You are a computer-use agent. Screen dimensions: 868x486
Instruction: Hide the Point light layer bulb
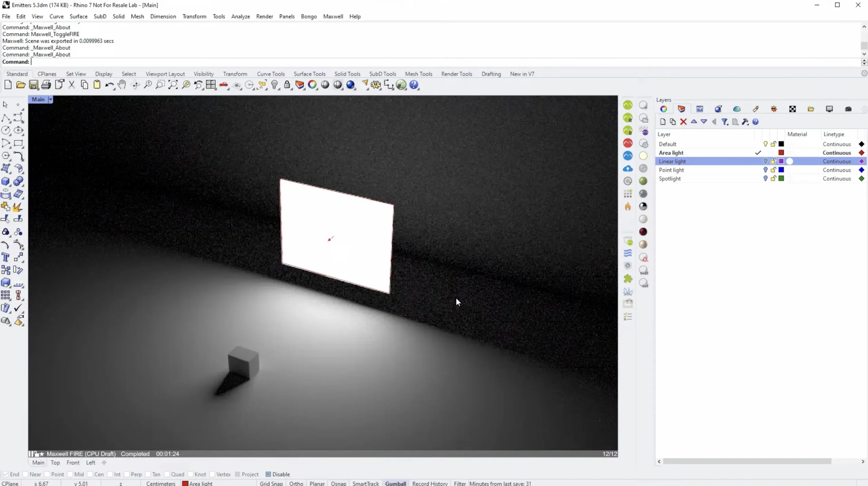click(765, 170)
